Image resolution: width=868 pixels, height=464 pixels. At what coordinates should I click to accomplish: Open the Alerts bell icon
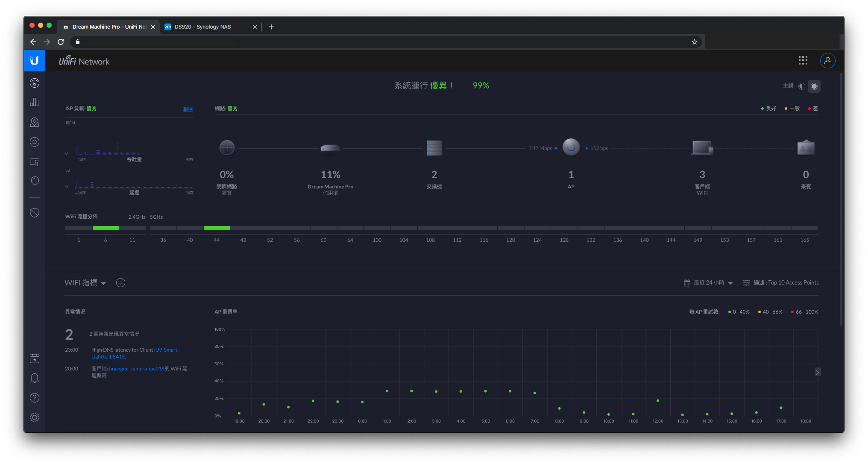[35, 378]
